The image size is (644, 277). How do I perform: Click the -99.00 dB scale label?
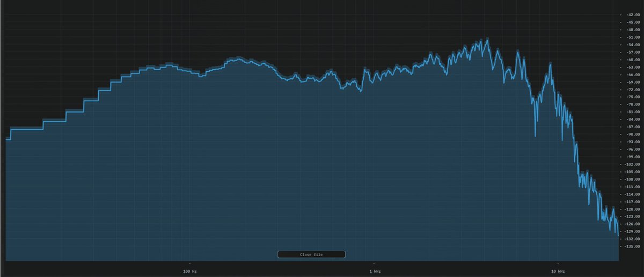632,157
